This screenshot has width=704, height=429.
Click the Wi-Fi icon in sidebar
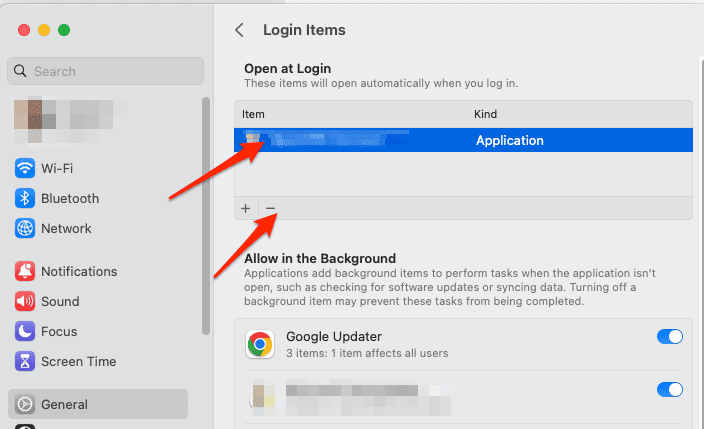tap(25, 168)
